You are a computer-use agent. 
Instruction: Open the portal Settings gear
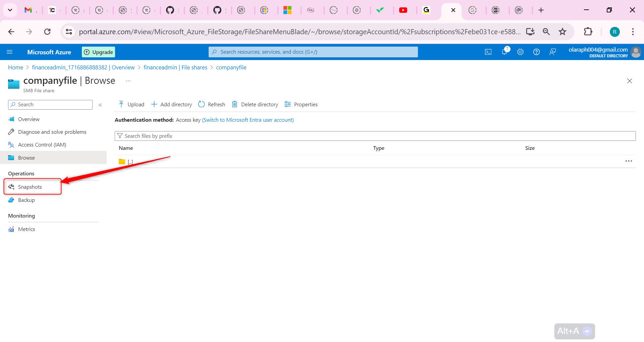pyautogui.click(x=521, y=52)
